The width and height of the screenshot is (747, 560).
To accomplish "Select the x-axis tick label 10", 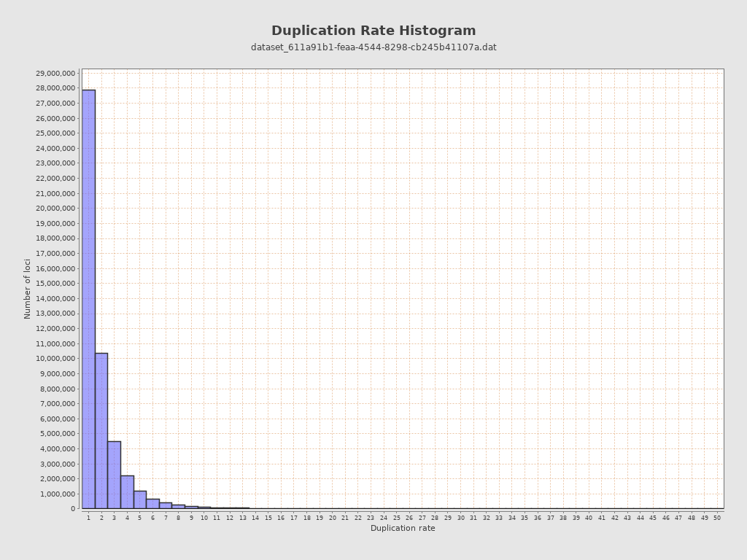I will coord(204,518).
